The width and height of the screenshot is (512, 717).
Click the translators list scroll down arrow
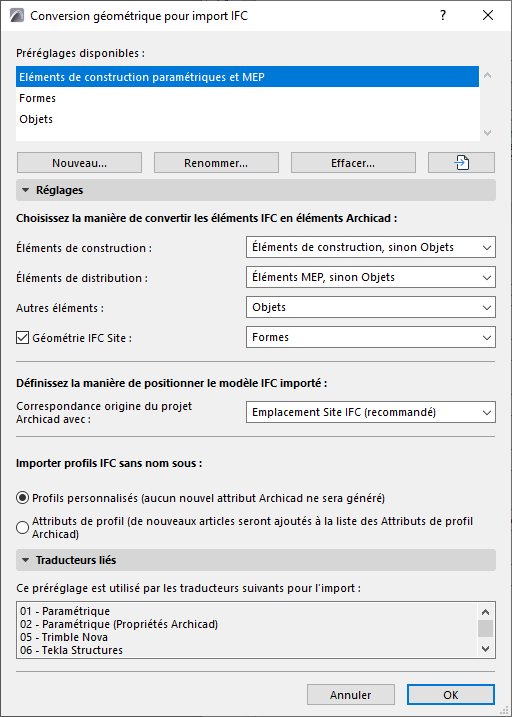486,649
